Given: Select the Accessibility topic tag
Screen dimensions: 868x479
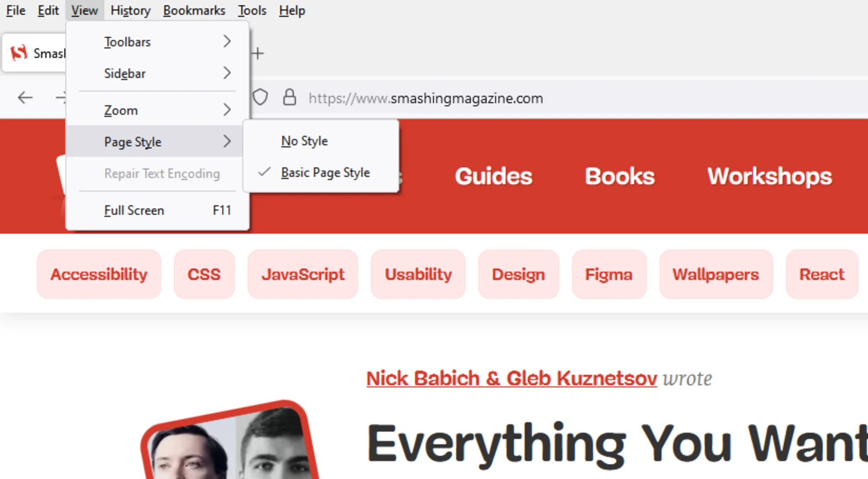Looking at the screenshot, I should 99,274.
